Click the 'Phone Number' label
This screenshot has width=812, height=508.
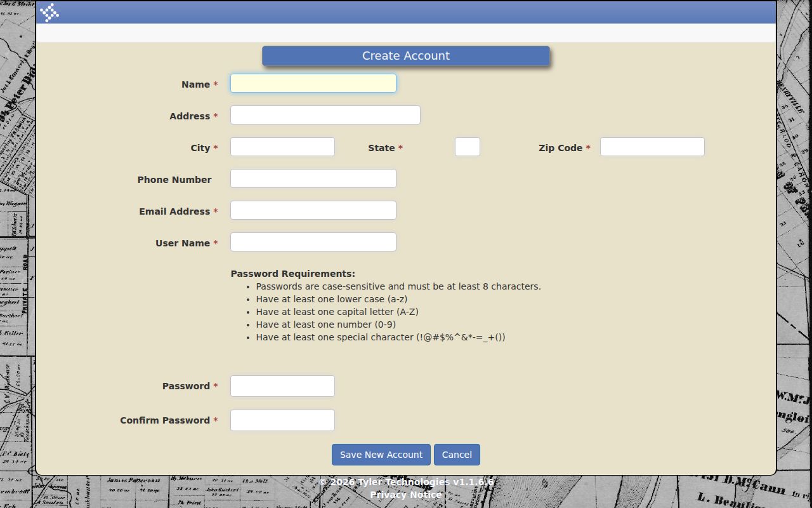click(174, 180)
